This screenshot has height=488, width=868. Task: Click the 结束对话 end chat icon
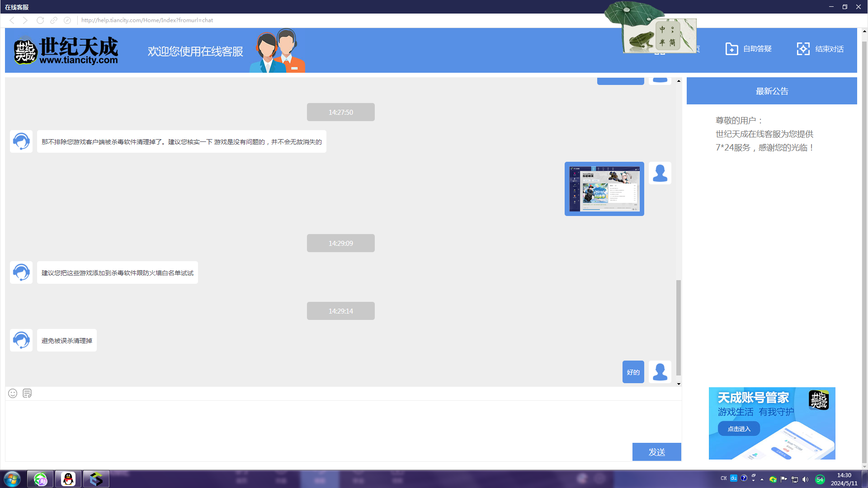coord(803,49)
